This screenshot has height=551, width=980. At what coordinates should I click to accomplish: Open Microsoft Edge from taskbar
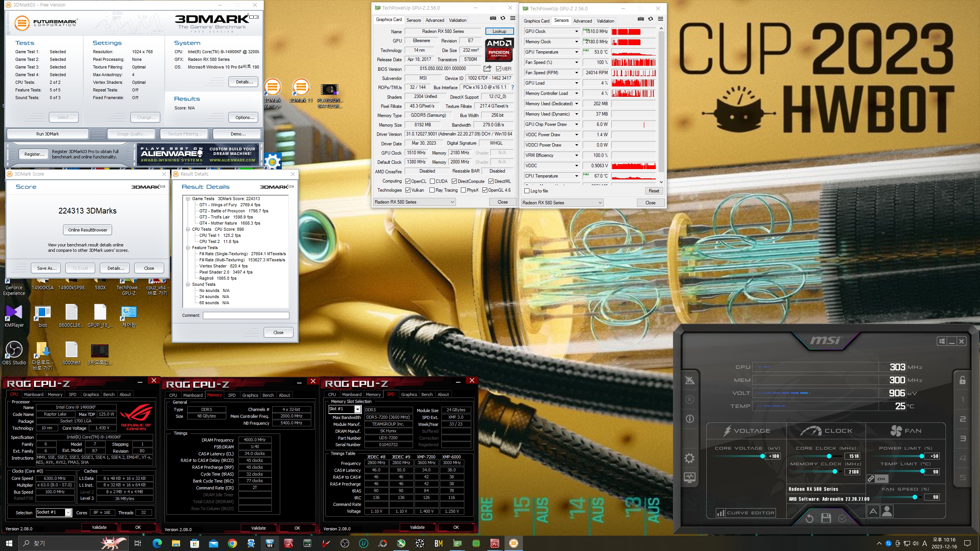pos(157,543)
